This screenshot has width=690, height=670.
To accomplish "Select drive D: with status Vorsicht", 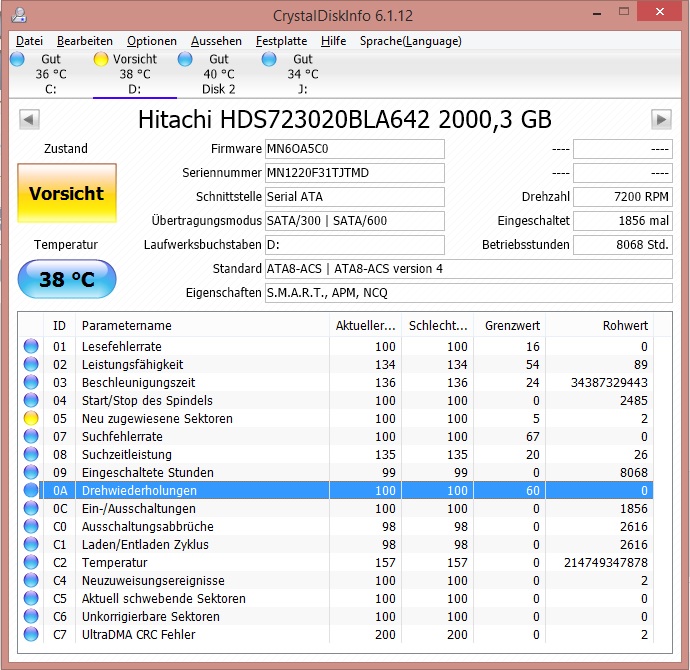I will tap(135, 74).
